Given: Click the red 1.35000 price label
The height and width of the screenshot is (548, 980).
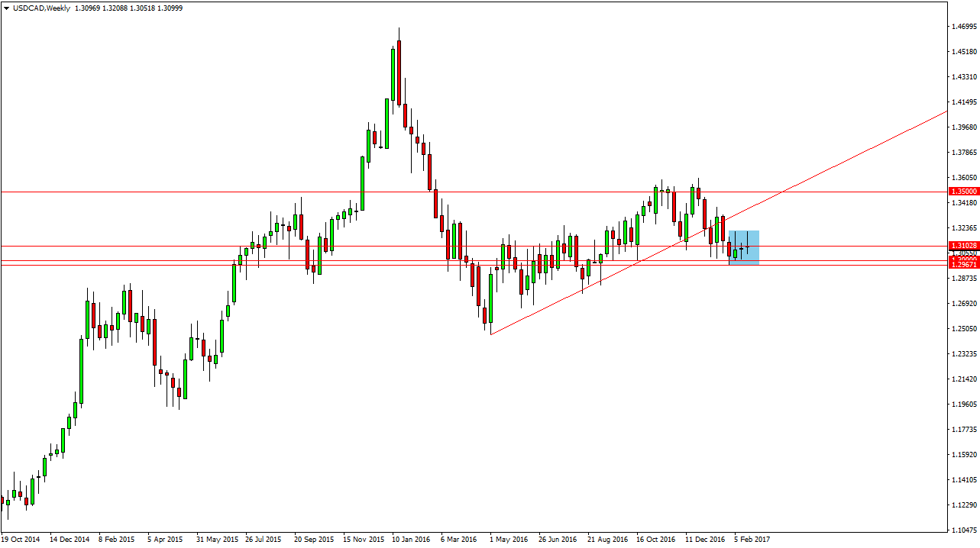Looking at the screenshot, I should [962, 191].
